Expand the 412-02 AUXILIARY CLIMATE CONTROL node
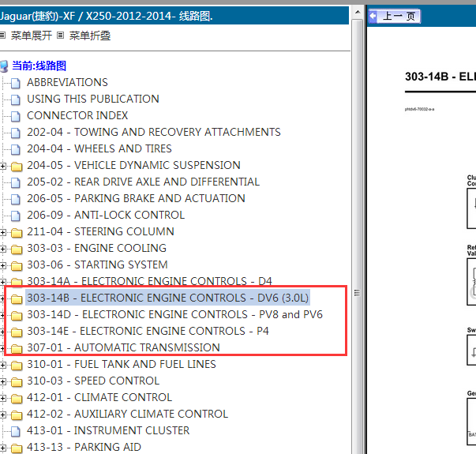The width and height of the screenshot is (476, 454). click(x=2, y=415)
